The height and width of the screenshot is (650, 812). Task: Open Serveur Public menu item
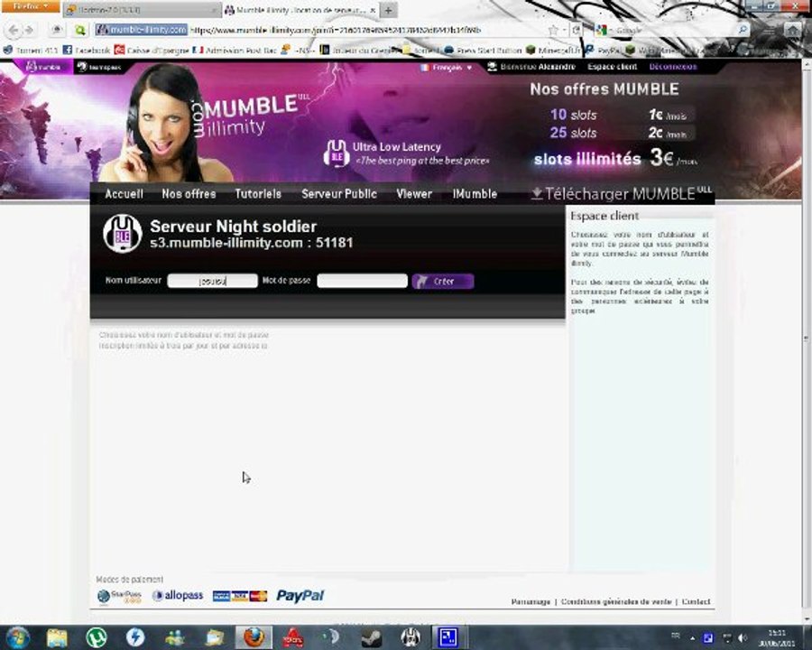coord(339,194)
